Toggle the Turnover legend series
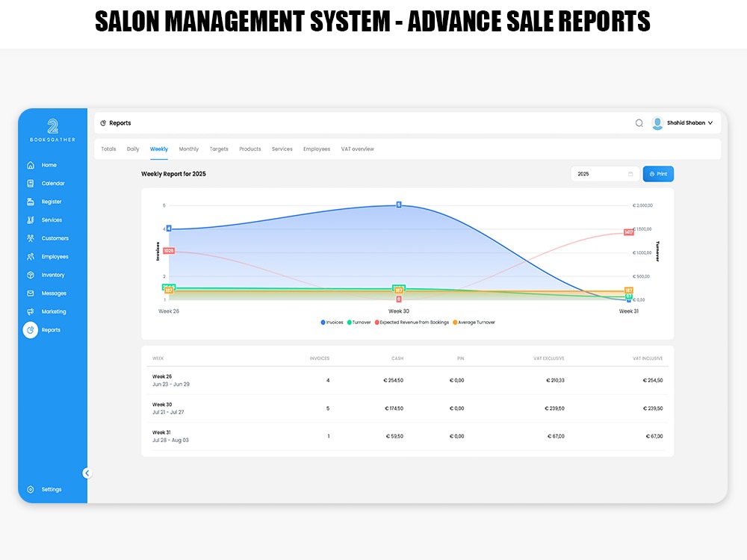The height and width of the screenshot is (560, 747). (359, 323)
